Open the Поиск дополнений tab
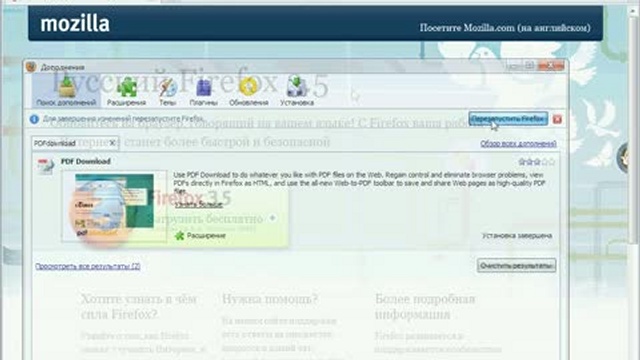Screen dimensions: 640x360 (x=67, y=91)
